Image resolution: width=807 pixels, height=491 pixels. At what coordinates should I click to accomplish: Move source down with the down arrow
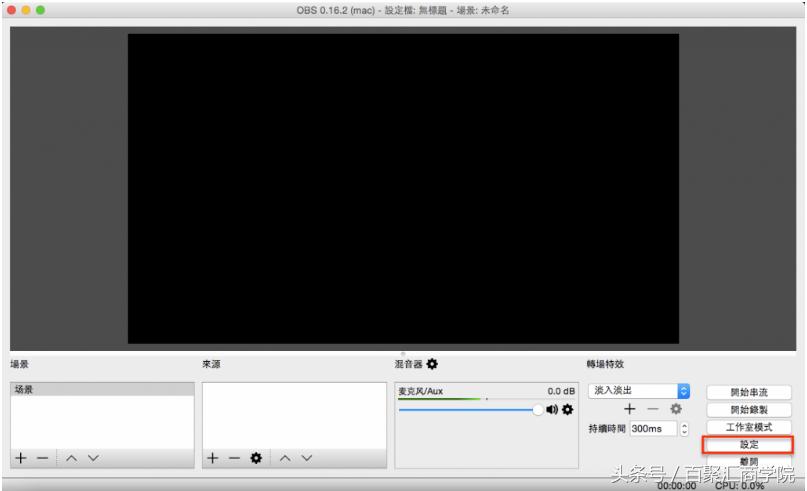(x=307, y=458)
